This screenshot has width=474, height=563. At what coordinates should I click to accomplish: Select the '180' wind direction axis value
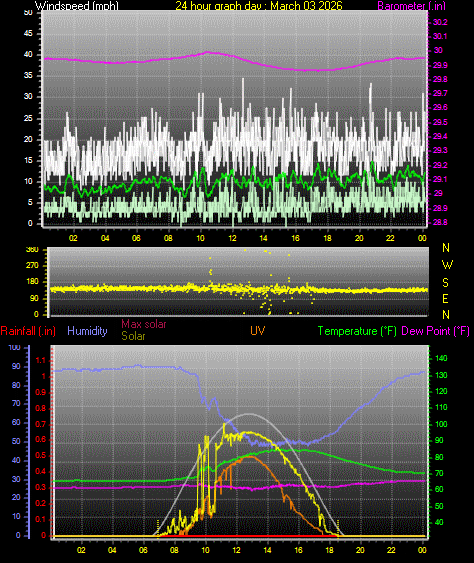click(x=32, y=282)
